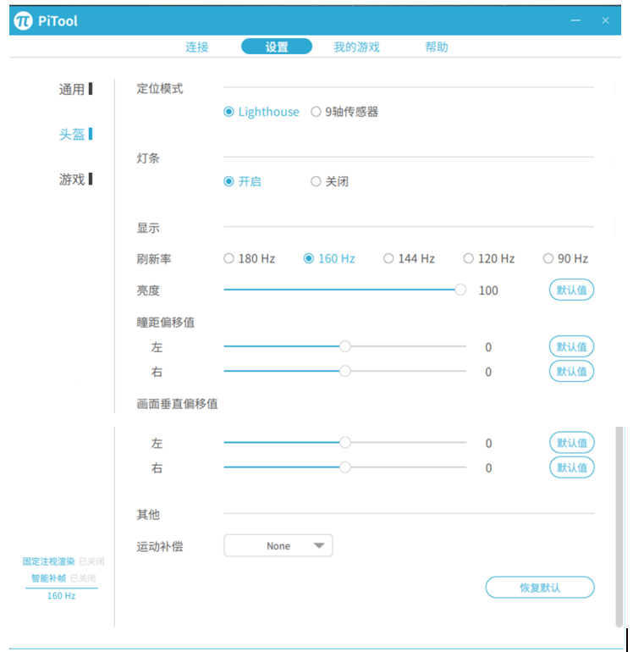The height and width of the screenshot is (652, 644).
Task: Choose Lighthouse positioning mode
Action: click(x=261, y=112)
